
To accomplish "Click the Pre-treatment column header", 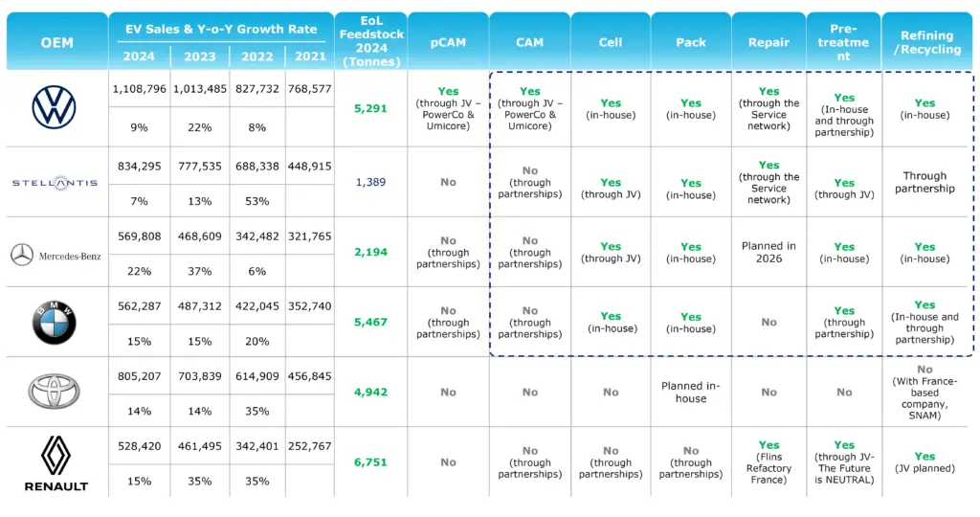I will tap(843, 42).
